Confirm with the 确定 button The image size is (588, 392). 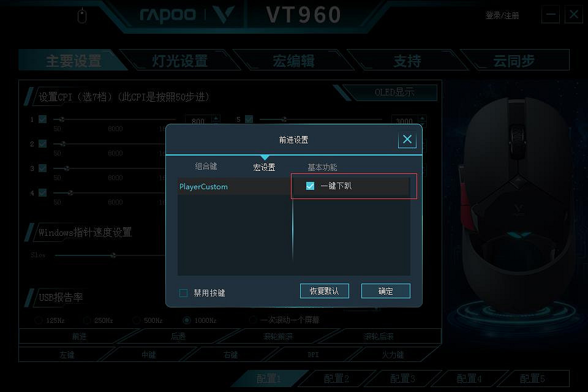tap(385, 291)
